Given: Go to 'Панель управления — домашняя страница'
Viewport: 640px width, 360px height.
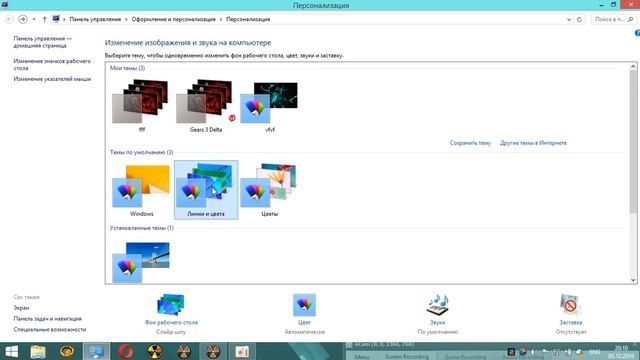Looking at the screenshot, I should coord(42,42).
